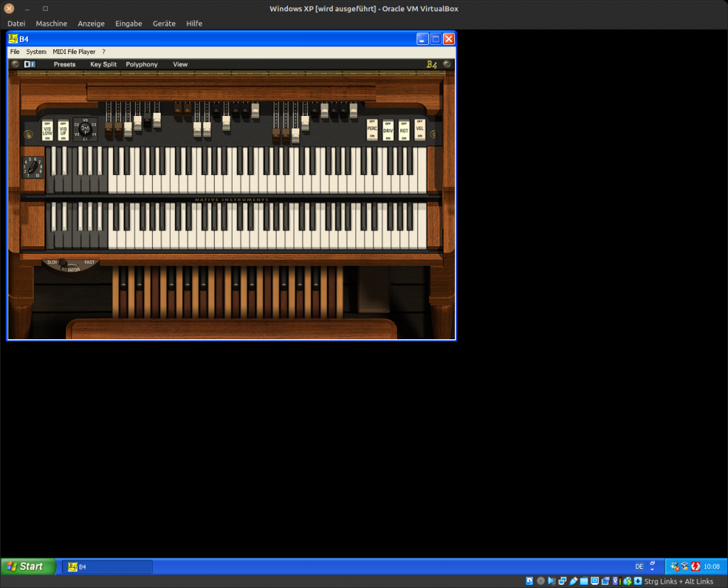Enable the PERC percussion switch
Image resolution: width=728 pixels, height=588 pixels.
(372, 129)
